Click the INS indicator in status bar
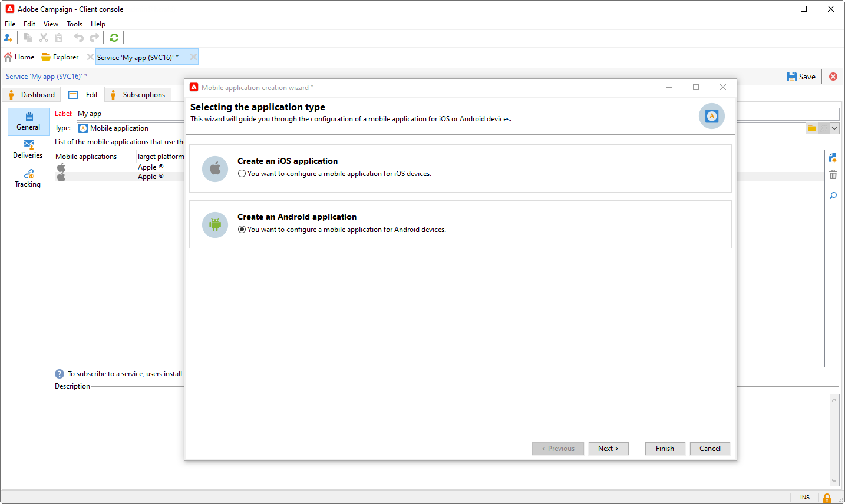Image resolution: width=845 pixels, height=504 pixels. click(x=805, y=498)
